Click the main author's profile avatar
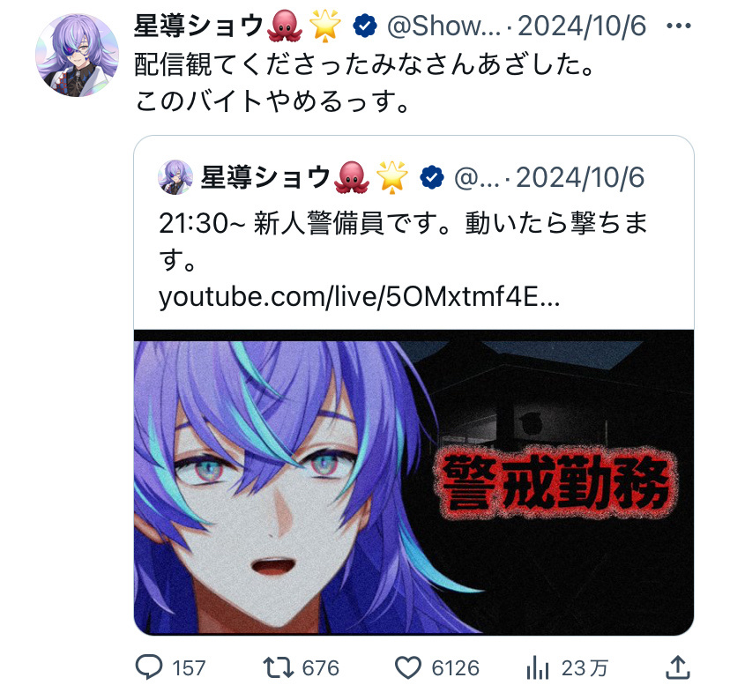 [78, 55]
